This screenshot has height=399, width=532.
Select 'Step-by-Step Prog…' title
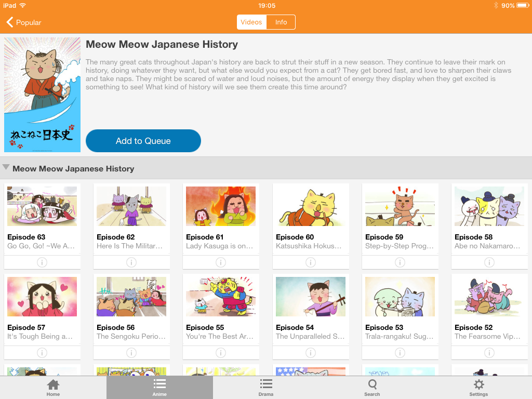[400, 246]
